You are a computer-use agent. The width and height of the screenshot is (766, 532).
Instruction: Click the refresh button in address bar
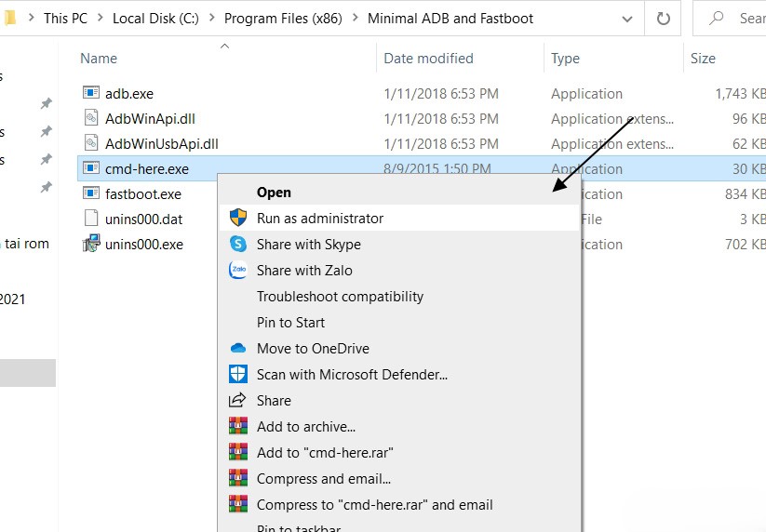(x=663, y=18)
